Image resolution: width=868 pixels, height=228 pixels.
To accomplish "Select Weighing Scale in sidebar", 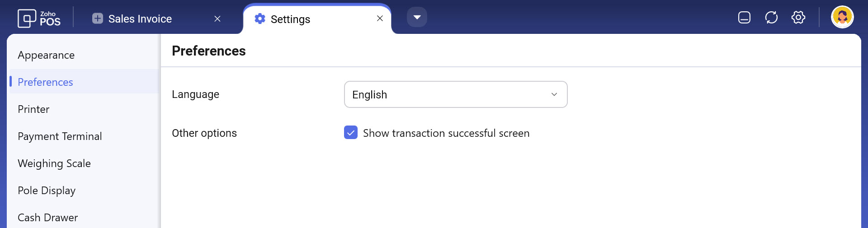I will click(54, 163).
